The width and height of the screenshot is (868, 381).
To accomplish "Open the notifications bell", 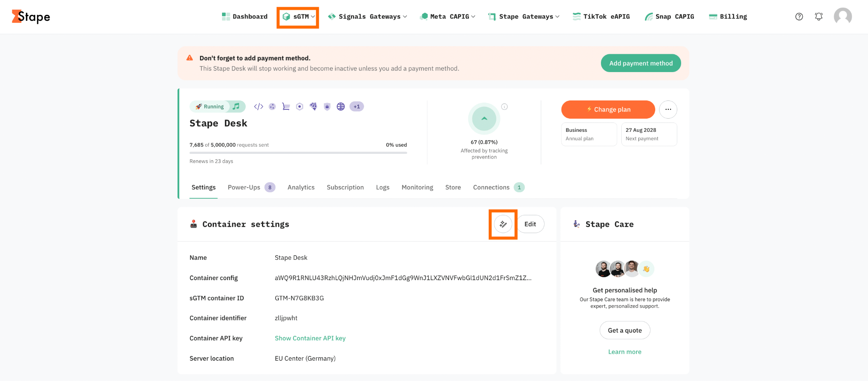I will 819,17.
